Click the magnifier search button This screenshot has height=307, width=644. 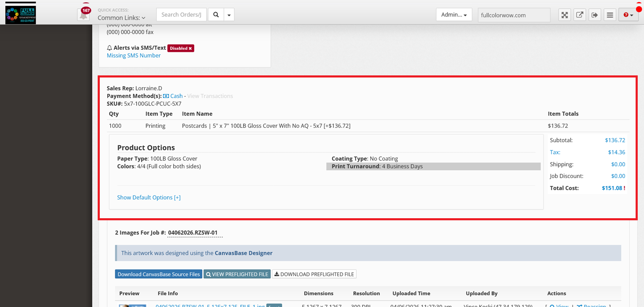coord(216,15)
